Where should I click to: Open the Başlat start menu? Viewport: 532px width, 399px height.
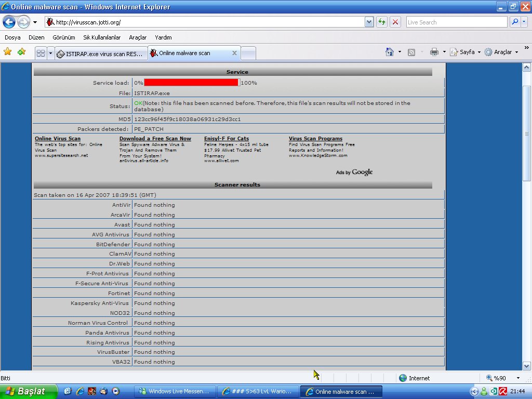29,392
